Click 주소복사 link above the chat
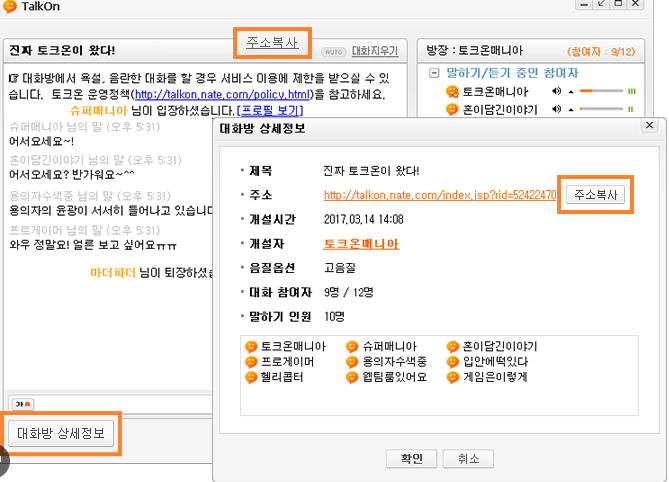669x482 pixels. [272, 43]
